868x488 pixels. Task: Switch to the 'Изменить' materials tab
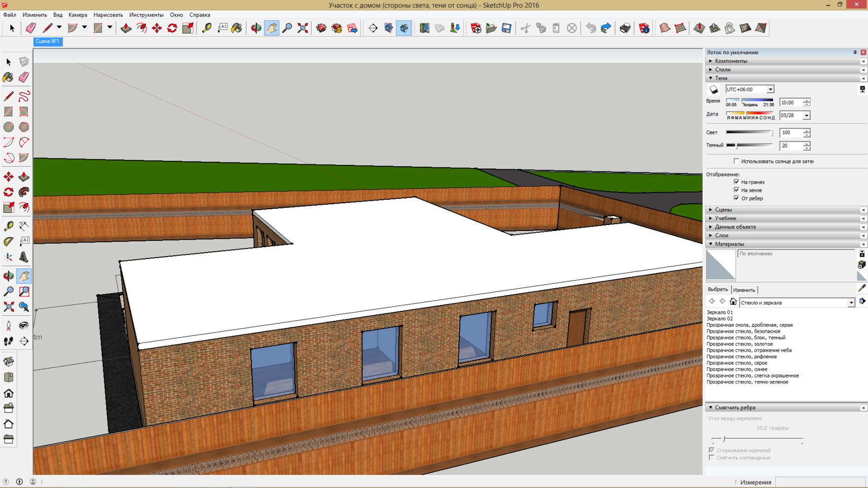(x=744, y=290)
